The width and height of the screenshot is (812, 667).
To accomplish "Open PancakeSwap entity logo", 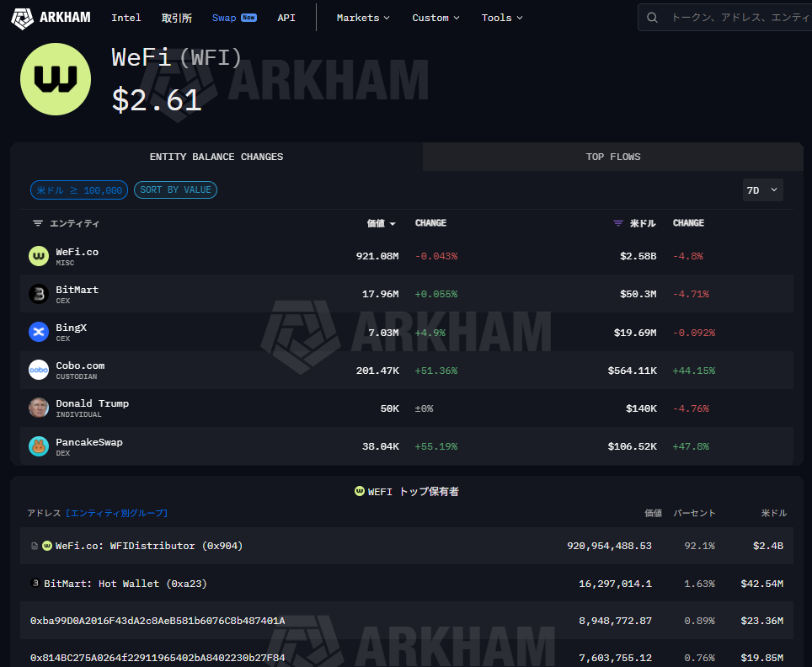I will pyautogui.click(x=39, y=446).
